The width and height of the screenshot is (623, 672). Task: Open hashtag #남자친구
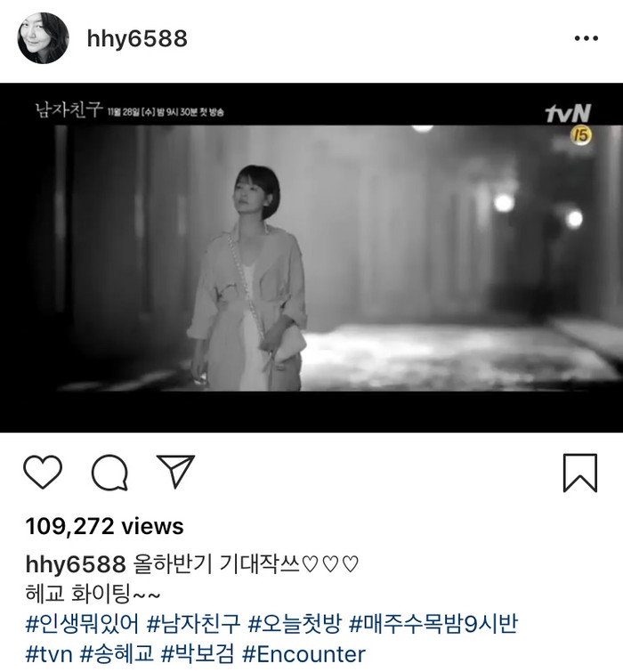pyautogui.click(x=194, y=624)
